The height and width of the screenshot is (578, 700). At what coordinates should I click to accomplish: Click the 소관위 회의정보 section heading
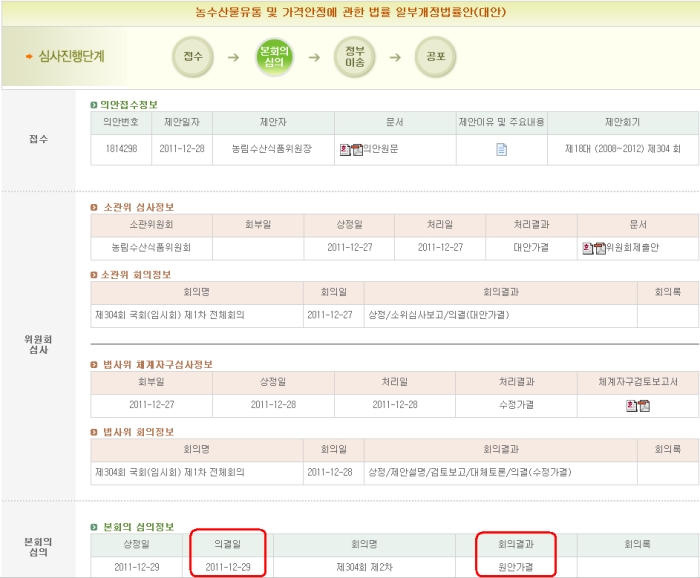coord(136,275)
